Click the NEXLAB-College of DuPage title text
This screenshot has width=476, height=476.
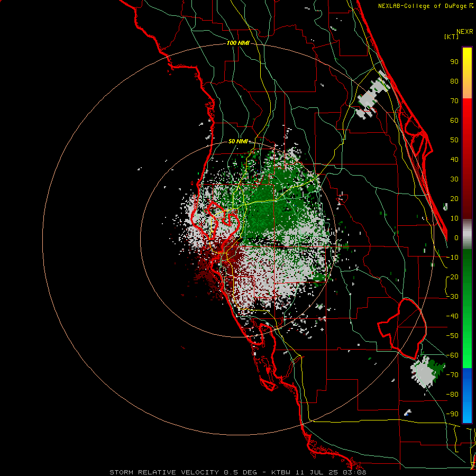422,6
